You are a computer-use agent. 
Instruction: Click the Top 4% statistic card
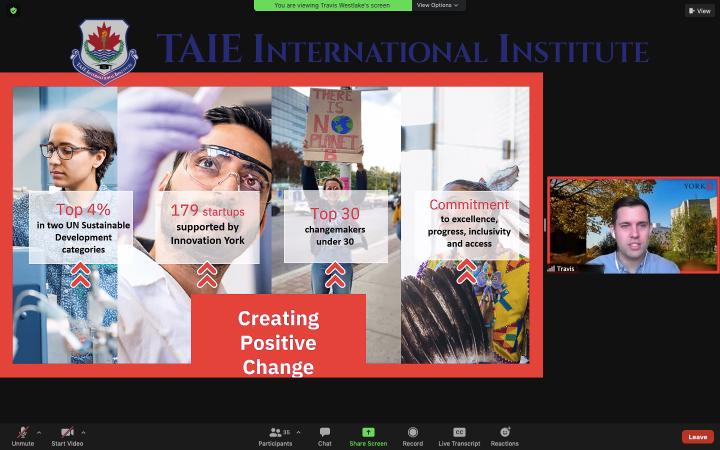[81, 227]
